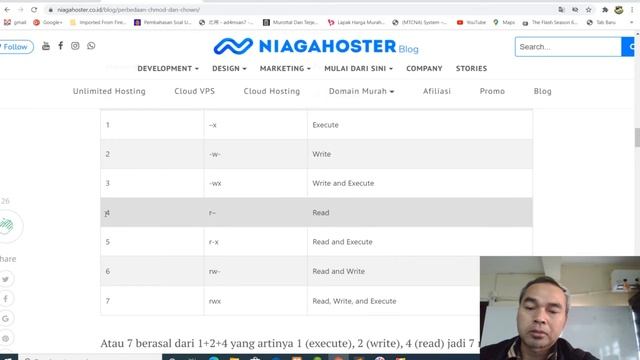Click the 'rwx' permission cell
This screenshot has height=360, width=640.
[256, 301]
